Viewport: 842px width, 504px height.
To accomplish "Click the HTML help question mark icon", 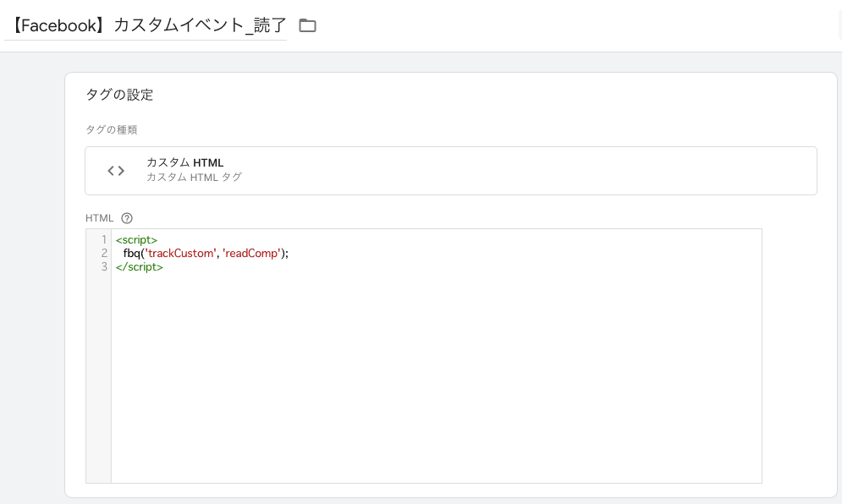I will pos(127,218).
